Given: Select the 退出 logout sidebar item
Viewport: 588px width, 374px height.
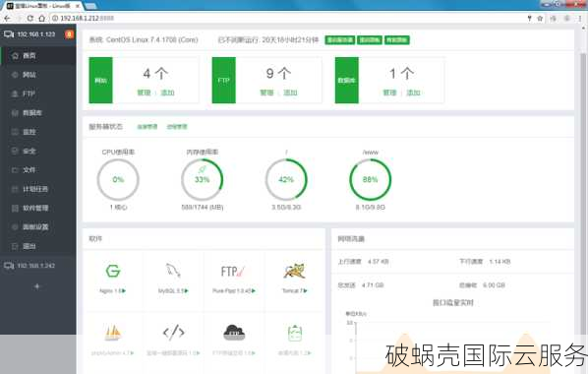Looking at the screenshot, I should click(37, 246).
